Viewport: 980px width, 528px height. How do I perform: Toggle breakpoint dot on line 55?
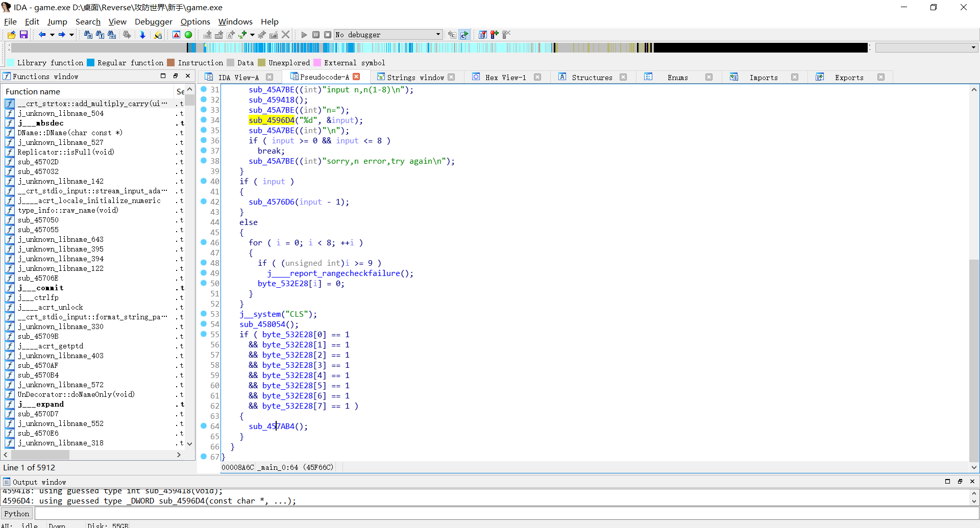(x=204, y=334)
